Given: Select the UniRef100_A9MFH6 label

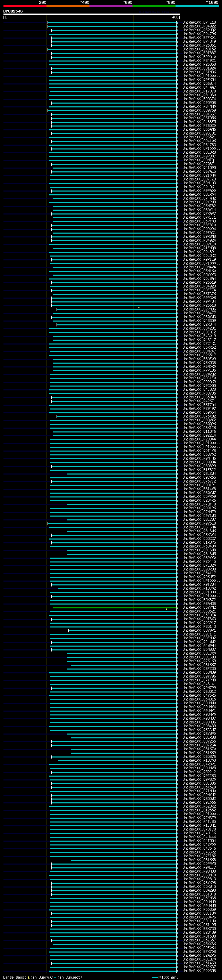Looking at the screenshot, I should coord(199,458).
